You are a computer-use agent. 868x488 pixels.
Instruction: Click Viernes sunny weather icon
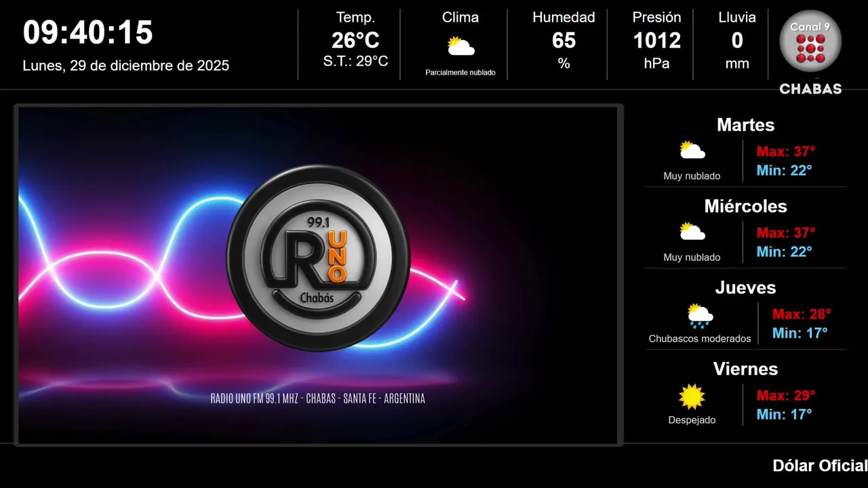692,396
